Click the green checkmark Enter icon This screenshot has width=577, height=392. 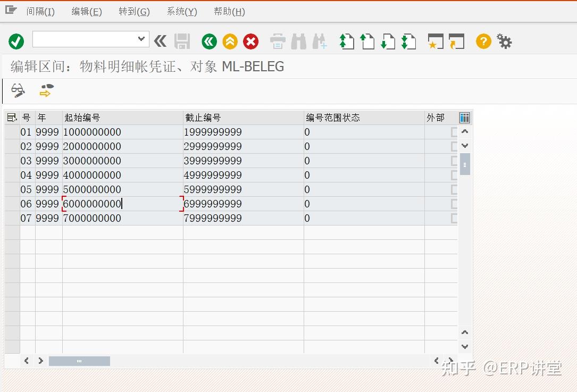[x=15, y=40]
